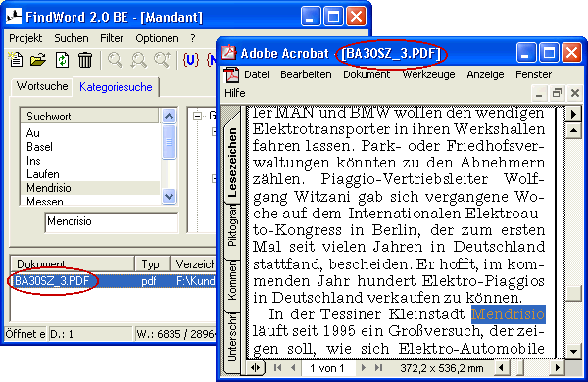Click Acrobat next page arrow
The width and height of the screenshot is (588, 382).
363,368
